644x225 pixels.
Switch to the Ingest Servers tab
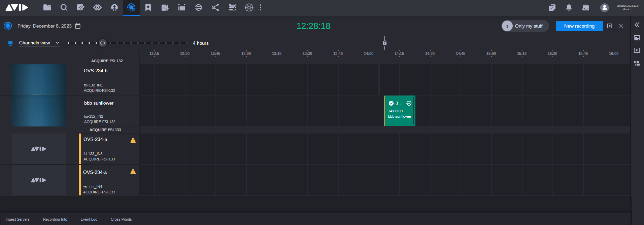(18, 219)
